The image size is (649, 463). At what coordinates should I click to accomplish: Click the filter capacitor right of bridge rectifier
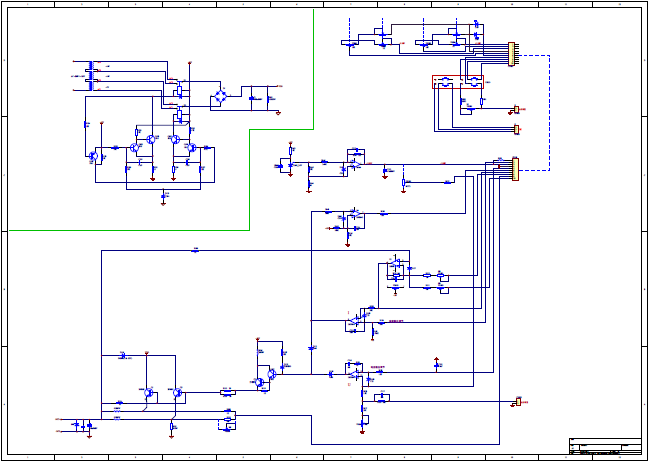252,98
